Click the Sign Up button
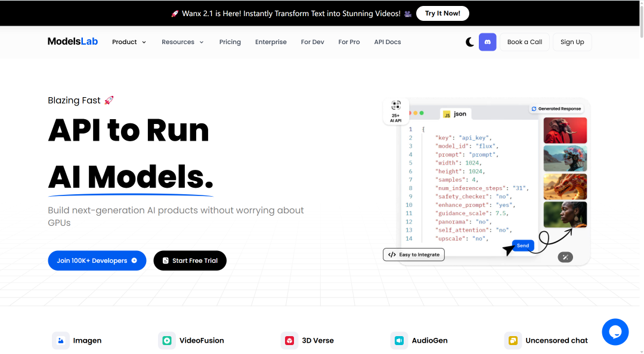 (572, 42)
